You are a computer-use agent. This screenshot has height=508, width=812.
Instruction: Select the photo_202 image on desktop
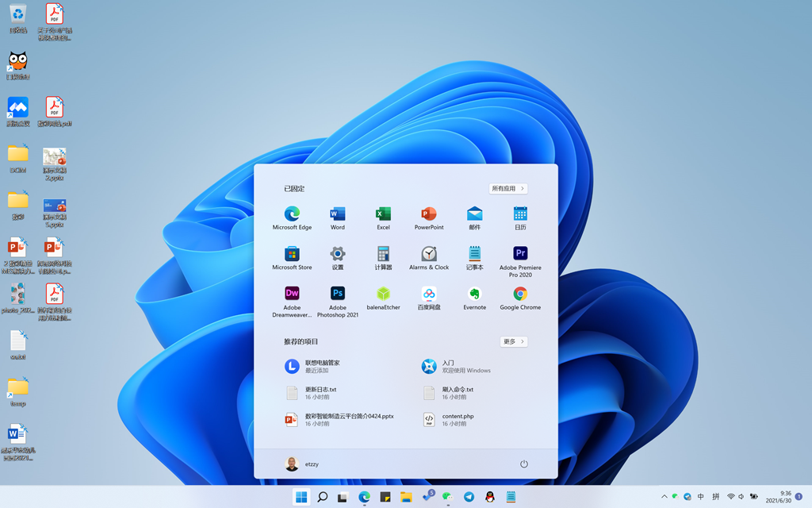point(18,298)
